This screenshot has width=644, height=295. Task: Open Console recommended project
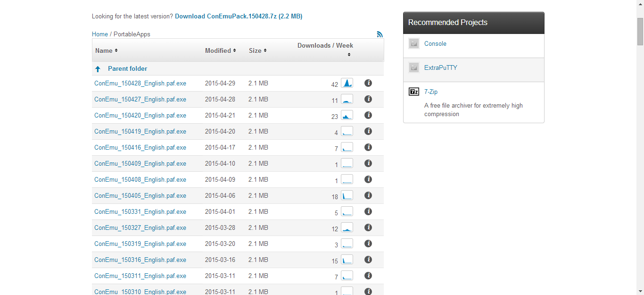pyautogui.click(x=435, y=44)
